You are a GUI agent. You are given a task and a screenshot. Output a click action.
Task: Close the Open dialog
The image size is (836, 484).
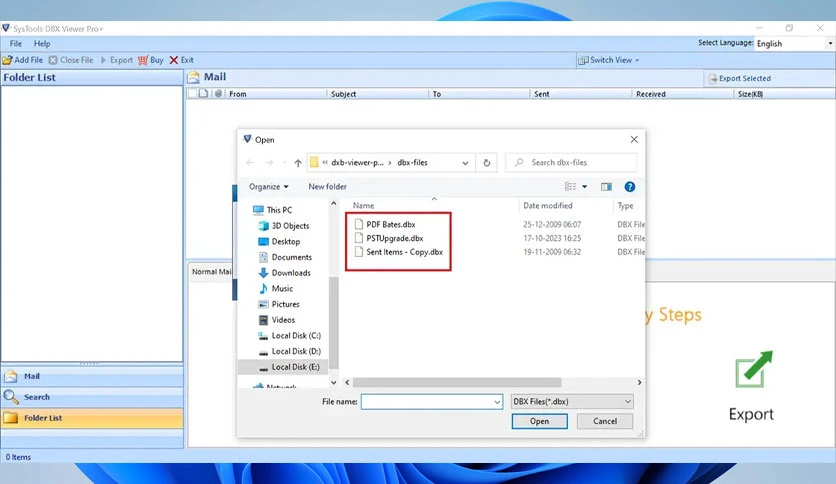(634, 140)
